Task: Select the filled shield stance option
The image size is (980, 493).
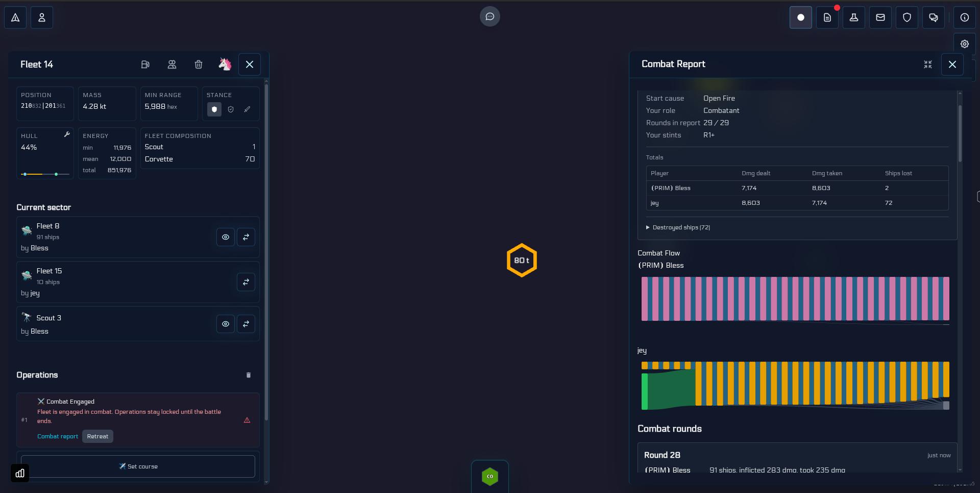Action: tap(214, 109)
